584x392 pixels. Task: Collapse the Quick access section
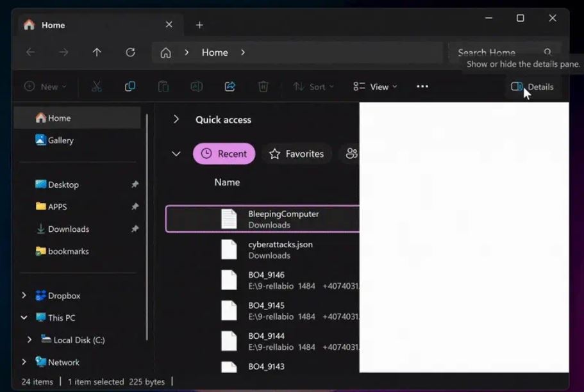click(176, 119)
